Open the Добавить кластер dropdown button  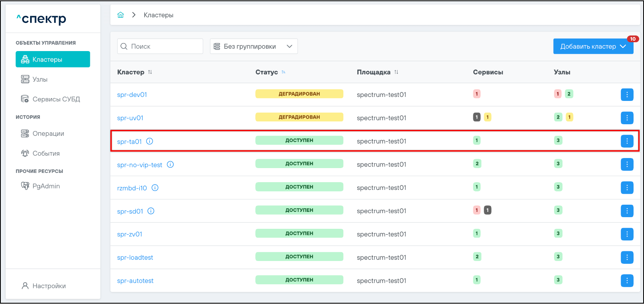pos(593,46)
